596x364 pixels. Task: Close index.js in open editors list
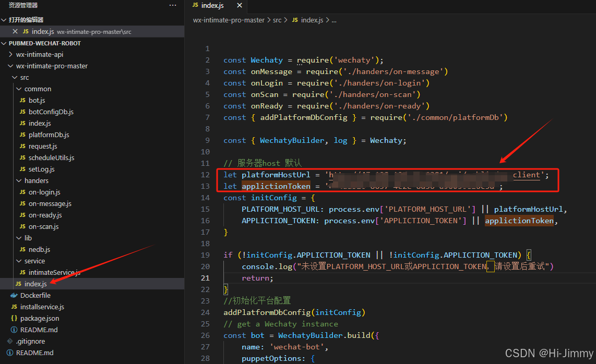(15, 31)
